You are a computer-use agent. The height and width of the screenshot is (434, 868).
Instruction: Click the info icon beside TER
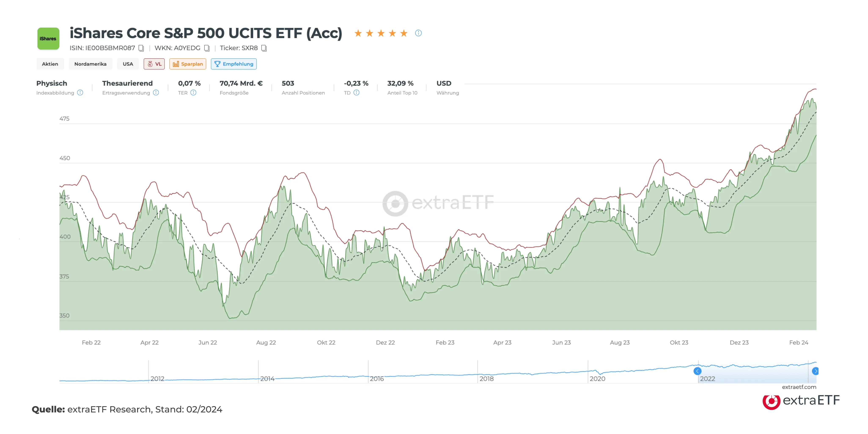point(193,93)
